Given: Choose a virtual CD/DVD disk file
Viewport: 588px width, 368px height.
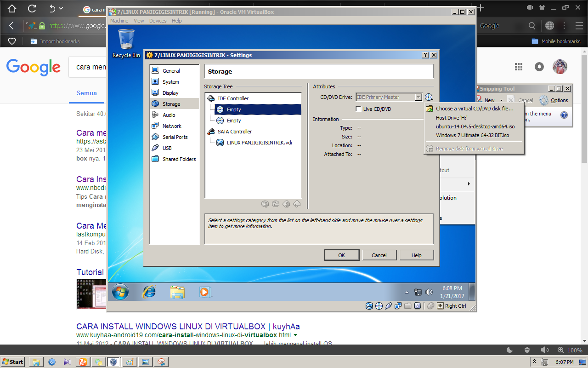Looking at the screenshot, I should click(475, 109).
